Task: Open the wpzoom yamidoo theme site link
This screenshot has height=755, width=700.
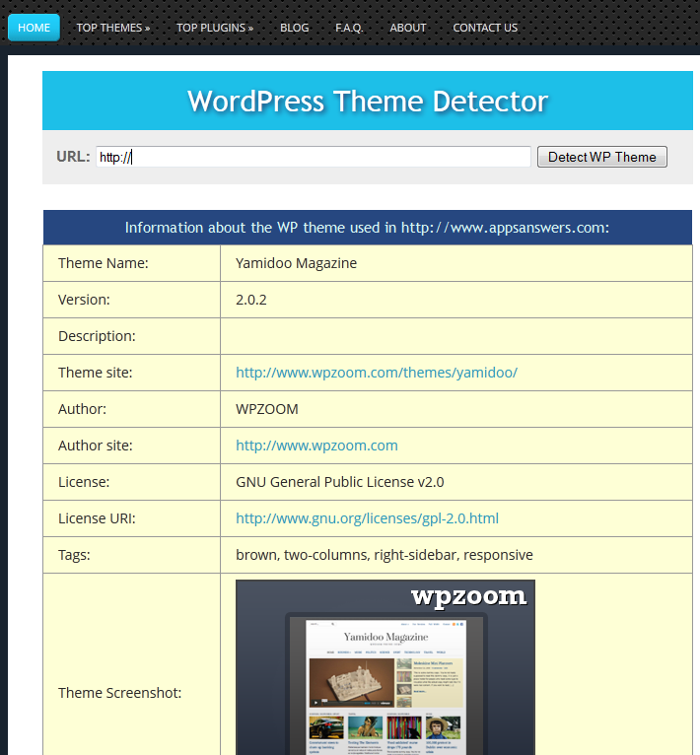Action: tap(377, 373)
